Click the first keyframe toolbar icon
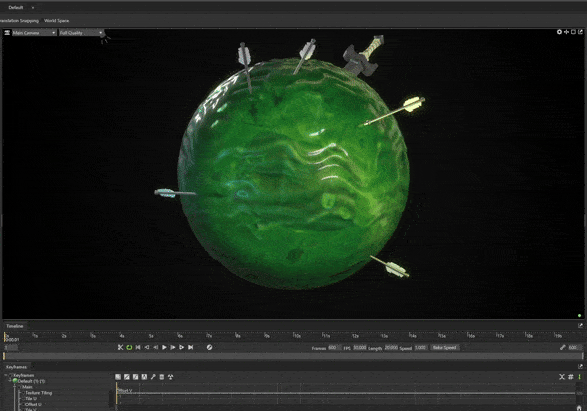Image resolution: width=587 pixels, height=411 pixels. (118, 377)
